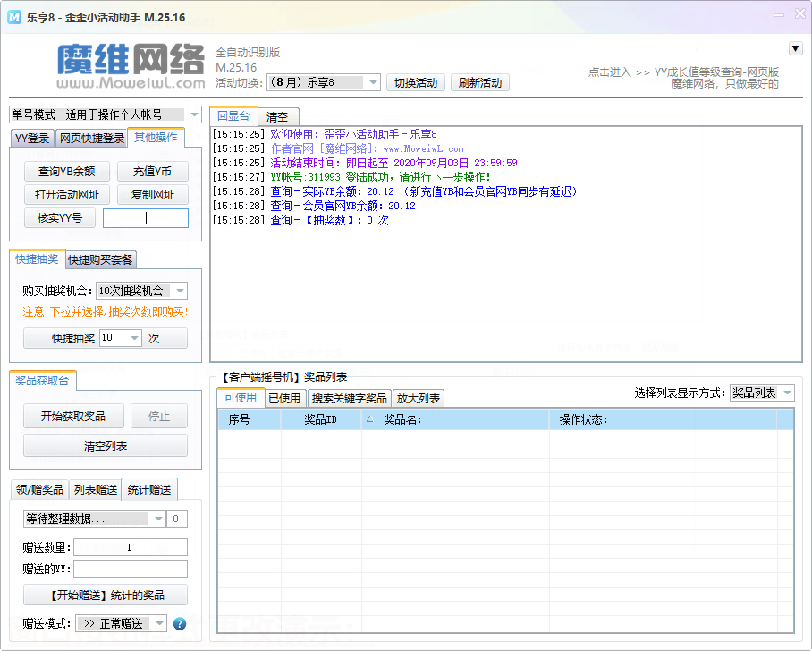Open the 单号模式 account mode dropdown
The width and height of the screenshot is (812, 651).
[x=106, y=114]
